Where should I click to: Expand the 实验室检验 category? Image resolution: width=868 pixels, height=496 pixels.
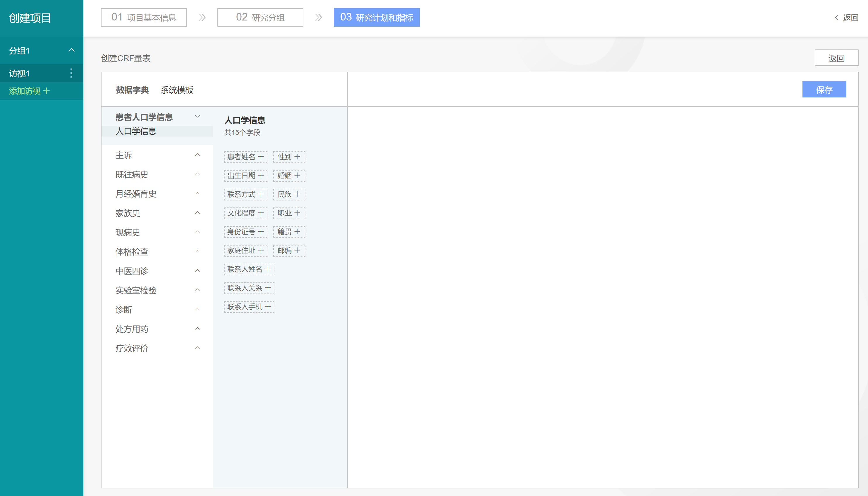197,290
